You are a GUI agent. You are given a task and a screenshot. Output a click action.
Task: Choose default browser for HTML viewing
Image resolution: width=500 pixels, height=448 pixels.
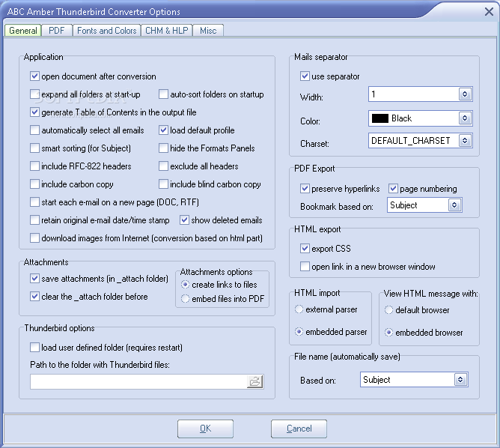click(x=388, y=310)
